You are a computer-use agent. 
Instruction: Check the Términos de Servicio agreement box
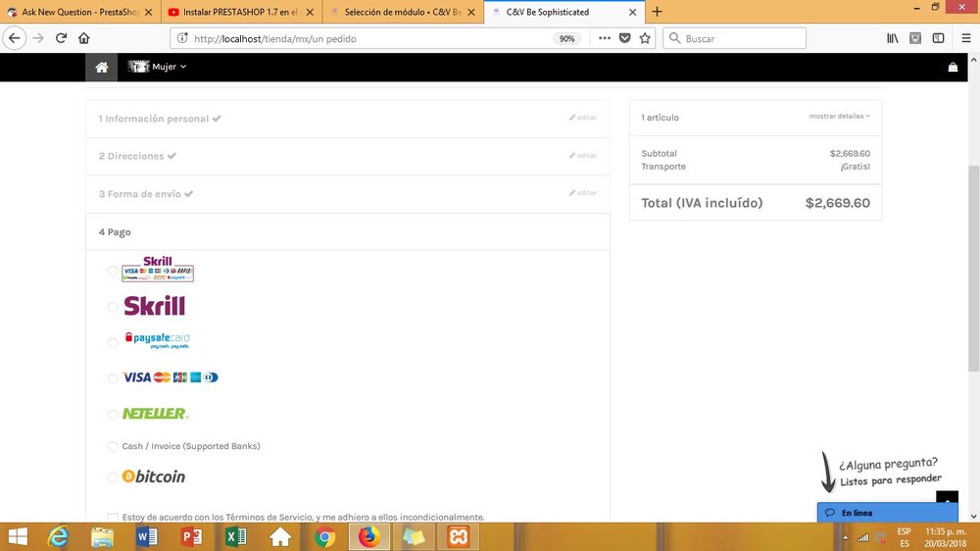point(113,518)
